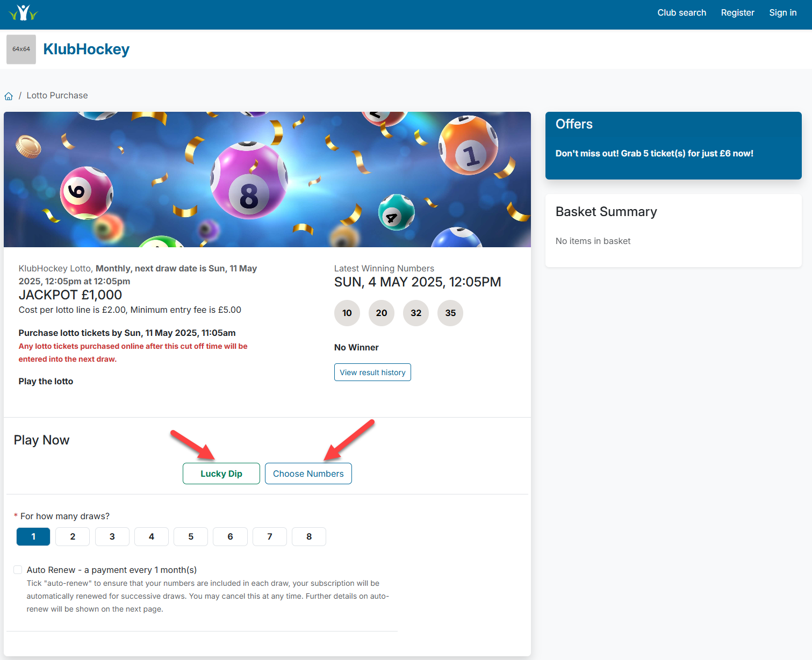
Task: Open the Sign in page
Action: coord(782,12)
